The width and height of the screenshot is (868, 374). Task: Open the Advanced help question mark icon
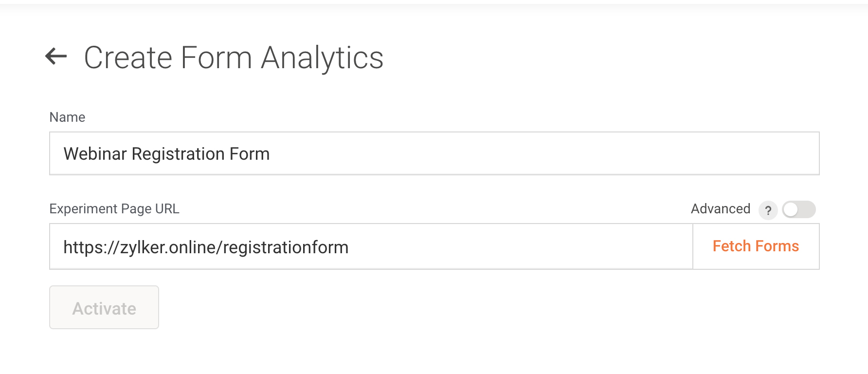pyautogui.click(x=768, y=210)
